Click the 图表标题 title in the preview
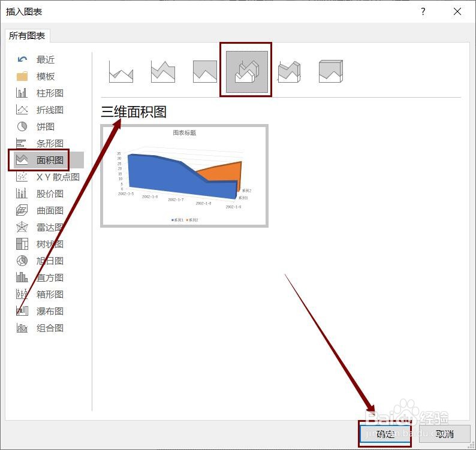This screenshot has width=476, height=450. click(x=184, y=132)
